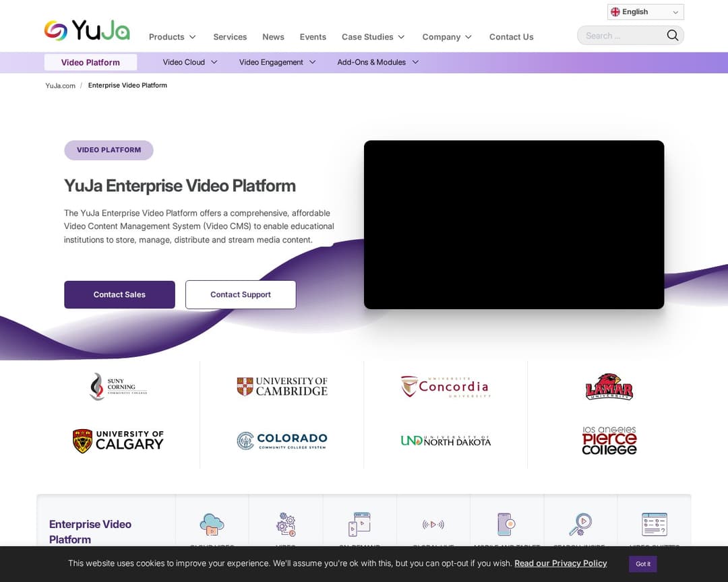Screen dimensions: 728x582
Task: Expand the Video Engagement submenu
Action: (277, 62)
